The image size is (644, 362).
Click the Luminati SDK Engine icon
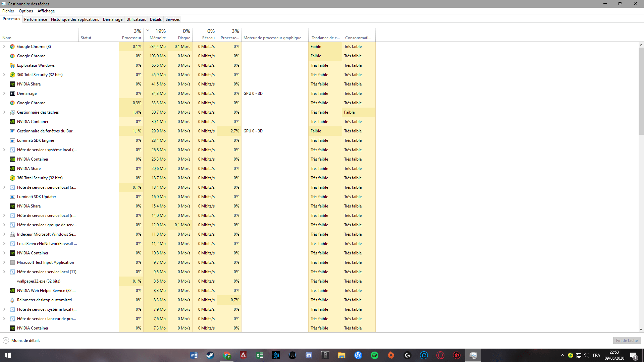click(12, 140)
